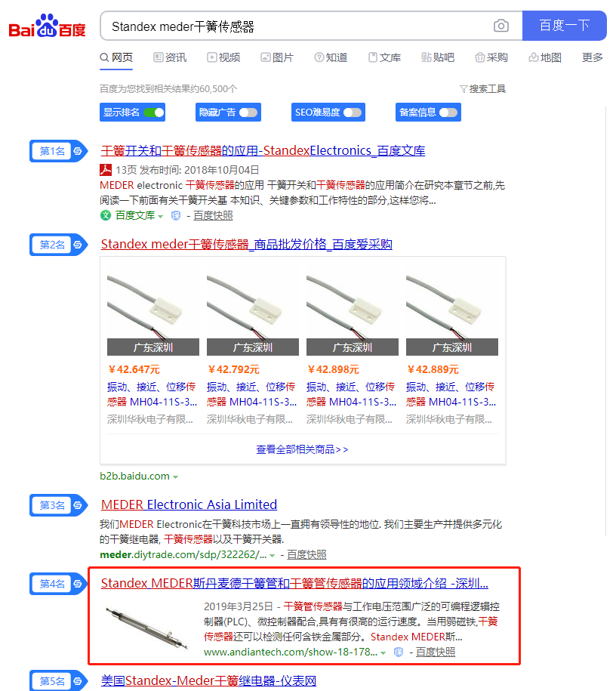Viewport: 616px width, 691px height.
Task: Click b2b.baidu.com source URL
Action: point(135,477)
